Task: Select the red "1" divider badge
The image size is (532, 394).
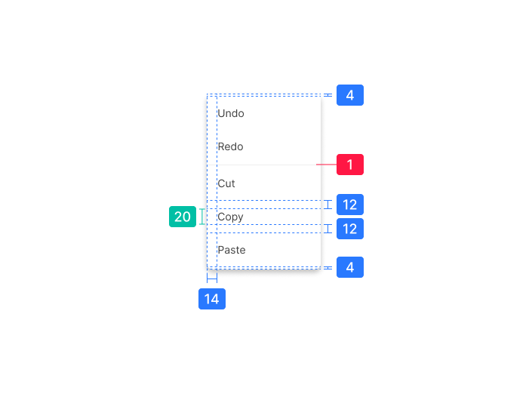Action: tap(350, 165)
